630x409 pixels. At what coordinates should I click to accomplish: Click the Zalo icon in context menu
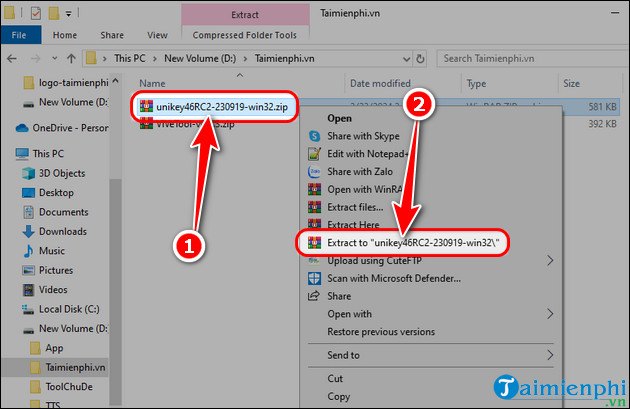click(x=314, y=171)
